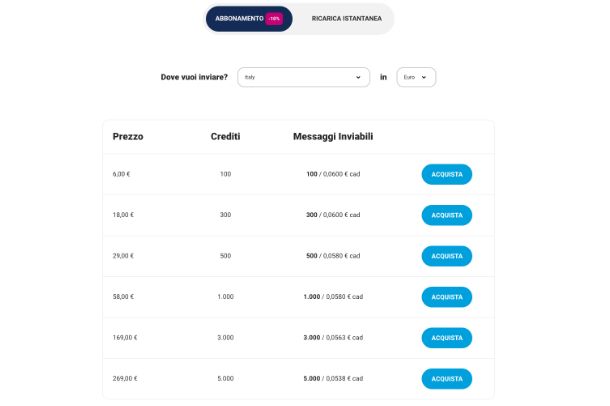610x406 pixels.
Task: Click the Messaggi Inviabili column header
Action: click(x=334, y=136)
